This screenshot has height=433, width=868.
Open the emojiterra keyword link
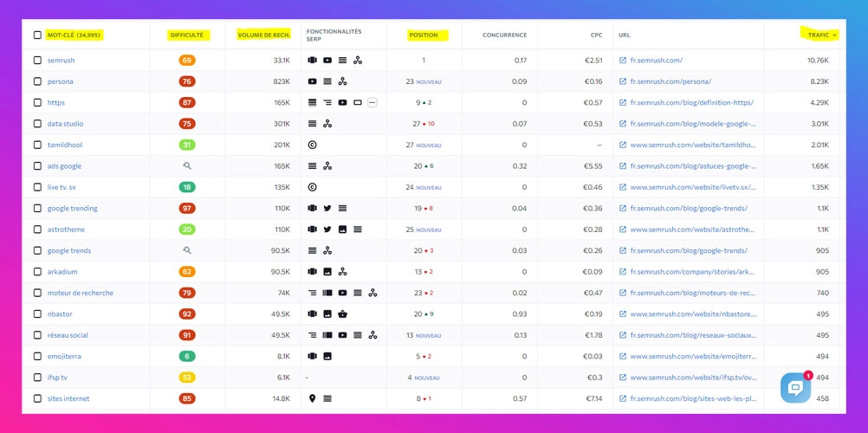(64, 356)
